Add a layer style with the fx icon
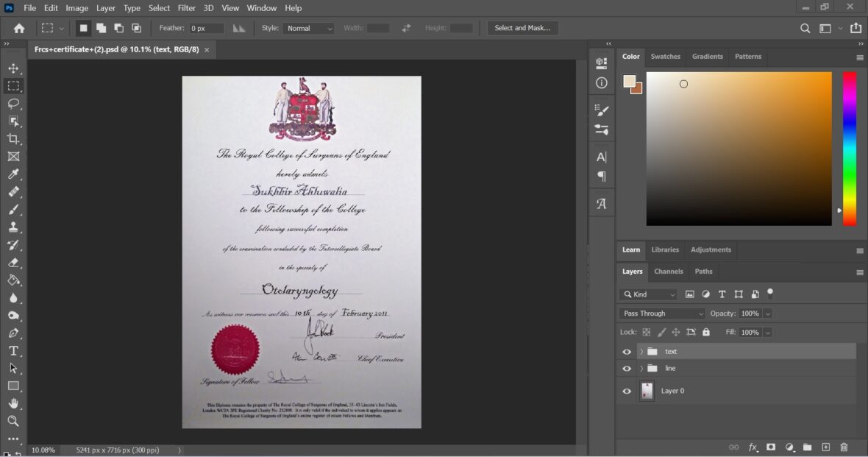This screenshot has width=868, height=457. [x=753, y=447]
